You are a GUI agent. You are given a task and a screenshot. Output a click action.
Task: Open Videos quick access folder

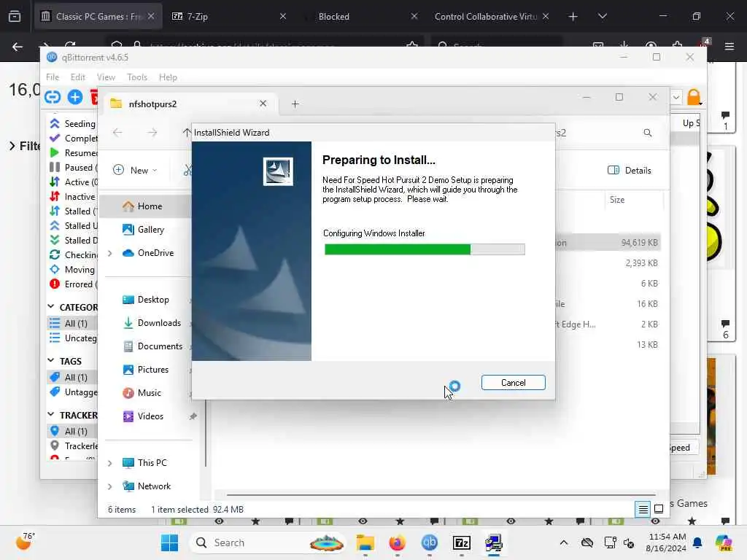click(x=150, y=416)
